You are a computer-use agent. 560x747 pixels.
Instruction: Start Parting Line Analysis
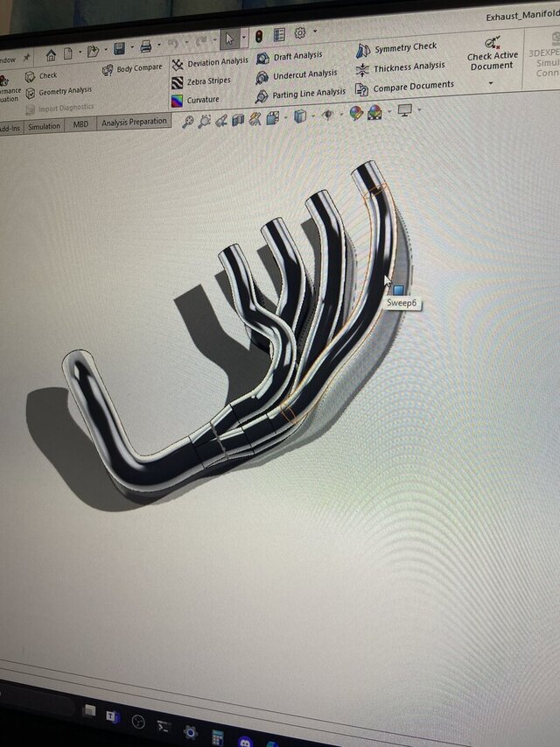(308, 93)
